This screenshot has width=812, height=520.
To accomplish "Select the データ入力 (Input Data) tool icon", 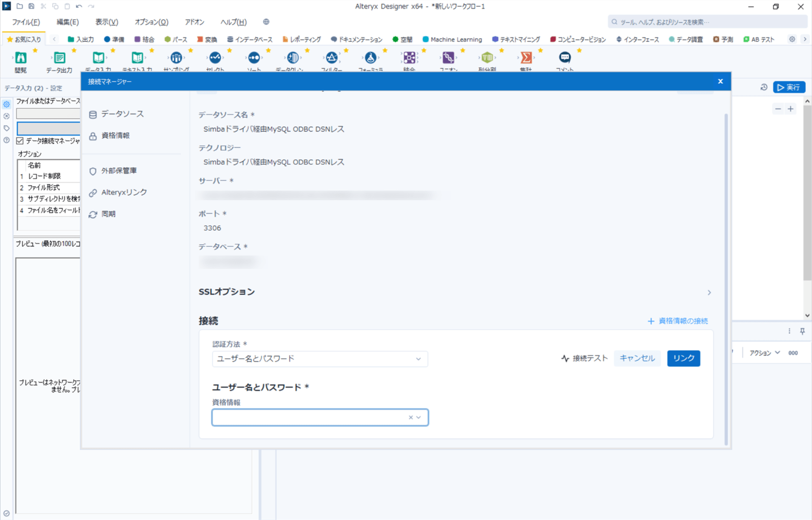I will [x=98, y=58].
